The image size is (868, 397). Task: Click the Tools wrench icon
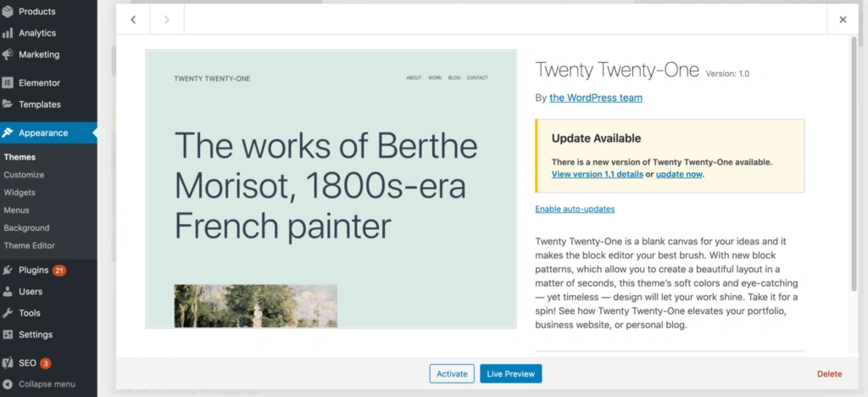pos(8,313)
